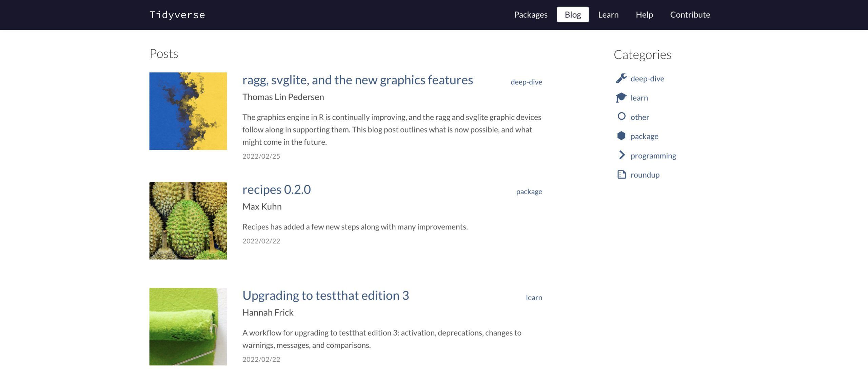868x382 pixels.
Task: Open deep-dive category in sidebar
Action: coord(647,79)
